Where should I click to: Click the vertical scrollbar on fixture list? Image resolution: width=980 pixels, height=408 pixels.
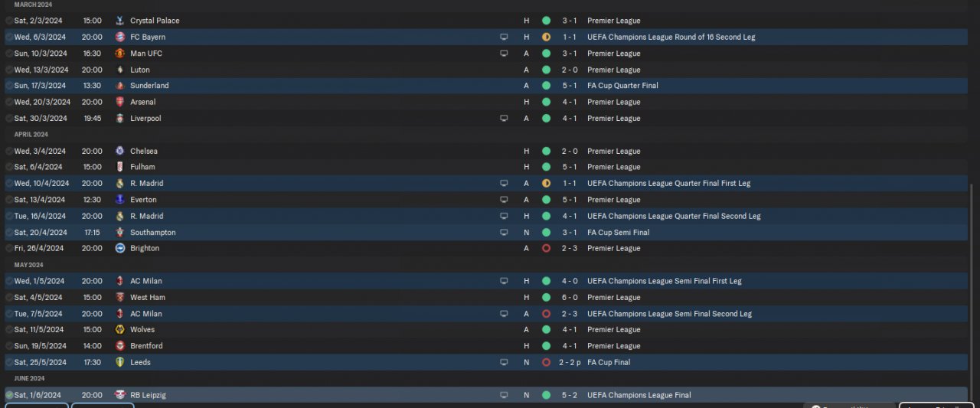coord(972,291)
